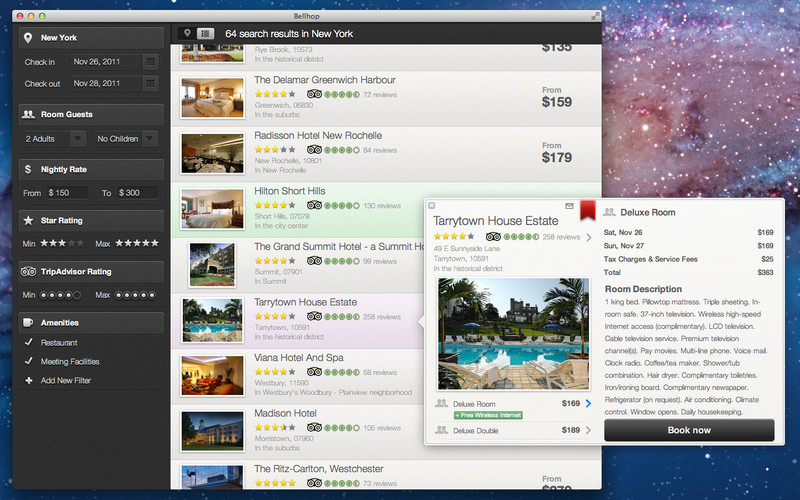Select the Radisson Hotel New Rochelle result

tap(386, 155)
